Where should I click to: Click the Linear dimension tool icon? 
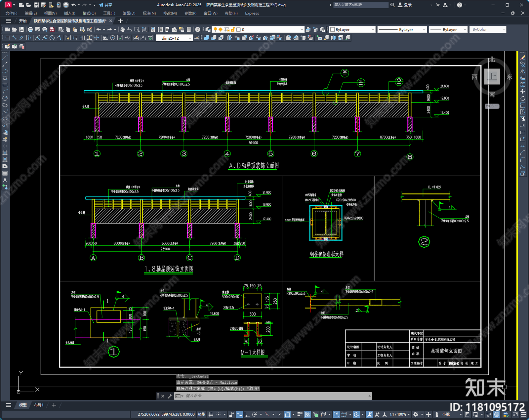(x=7, y=38)
